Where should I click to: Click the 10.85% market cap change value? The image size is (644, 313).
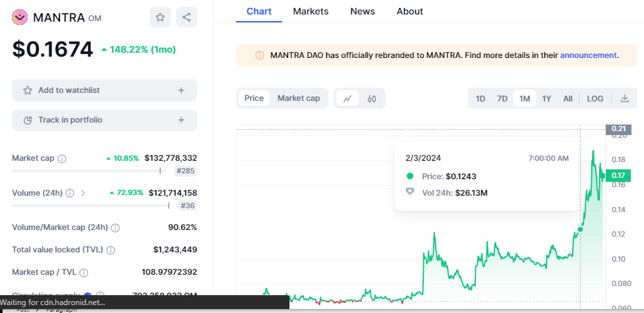122,158
